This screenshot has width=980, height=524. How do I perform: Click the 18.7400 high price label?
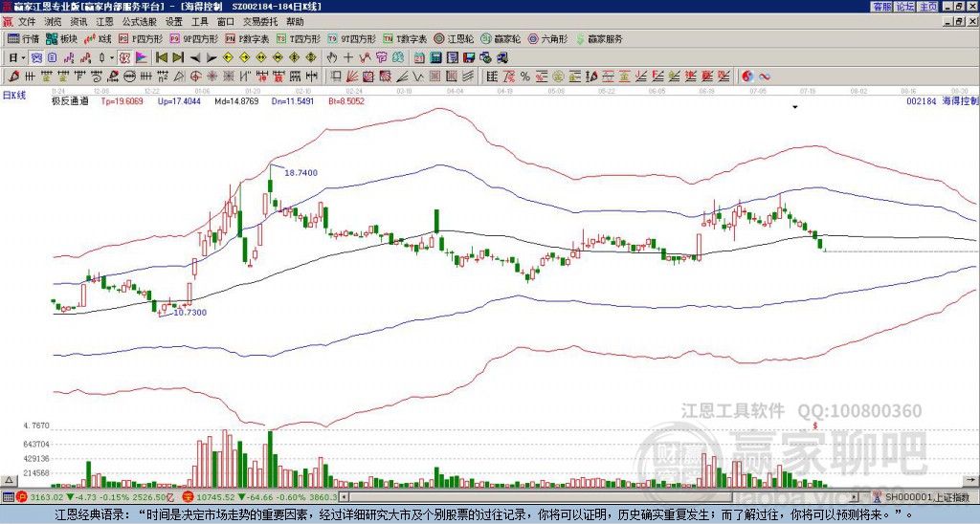[301, 172]
